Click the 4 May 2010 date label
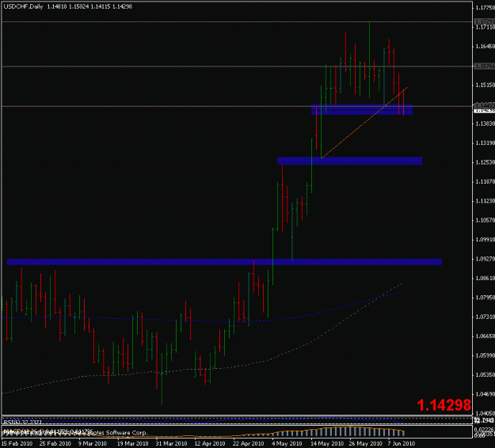 287,443
